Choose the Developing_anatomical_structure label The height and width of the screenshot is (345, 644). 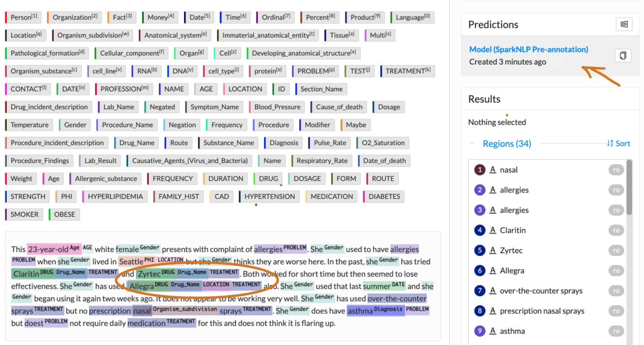304,53
